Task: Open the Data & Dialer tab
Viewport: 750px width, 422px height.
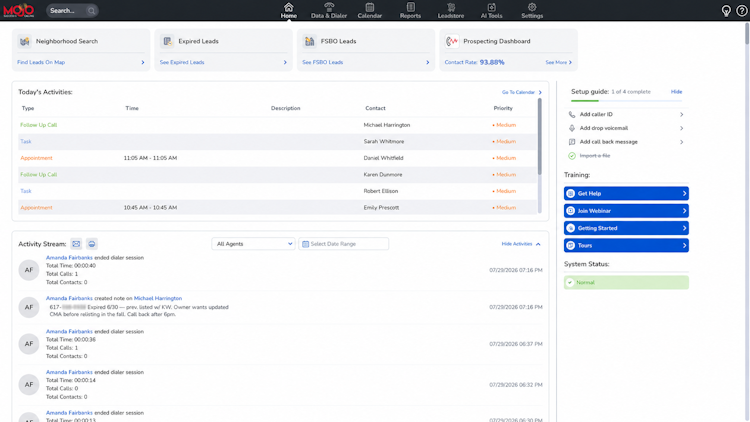Action: click(x=329, y=11)
